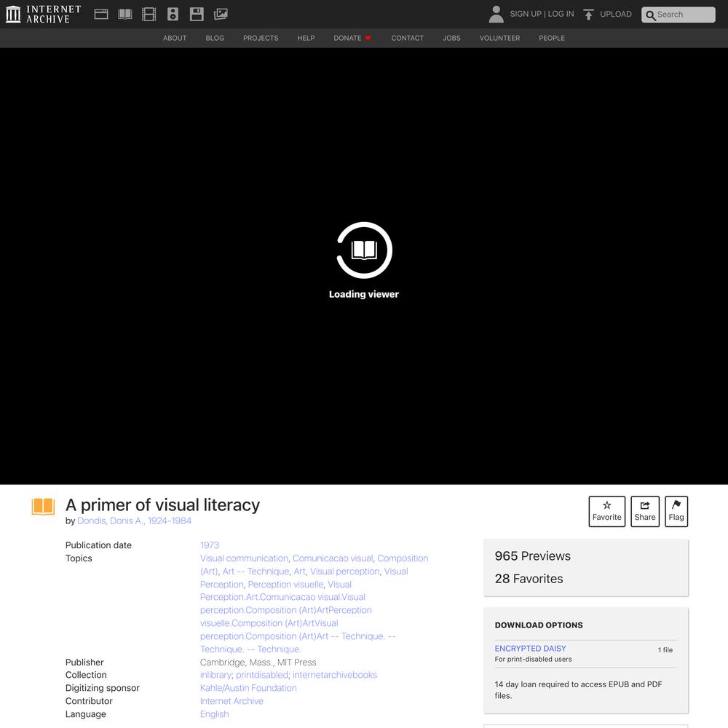728x728 pixels.
Task: Open the Texts book icon in the top bar
Action: [x=125, y=15]
